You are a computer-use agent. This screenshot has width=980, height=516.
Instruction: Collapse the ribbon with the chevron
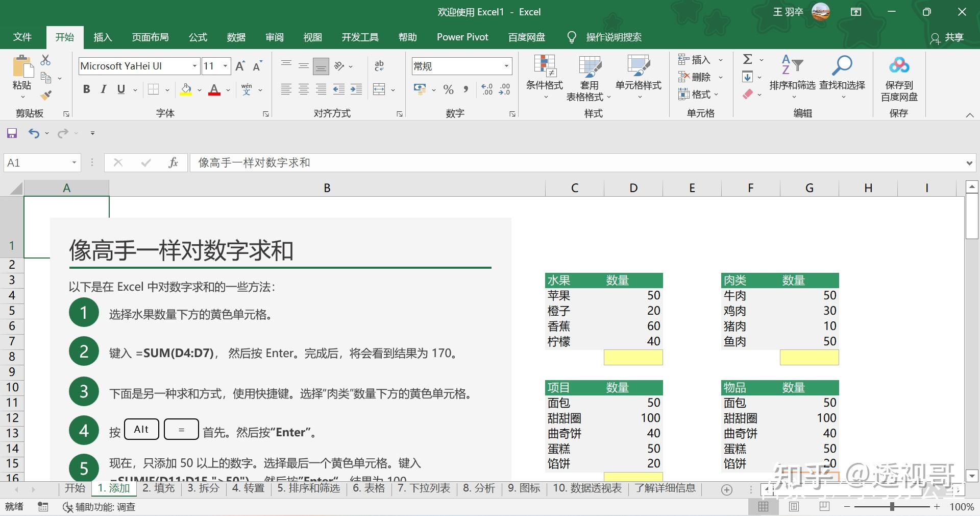point(970,115)
